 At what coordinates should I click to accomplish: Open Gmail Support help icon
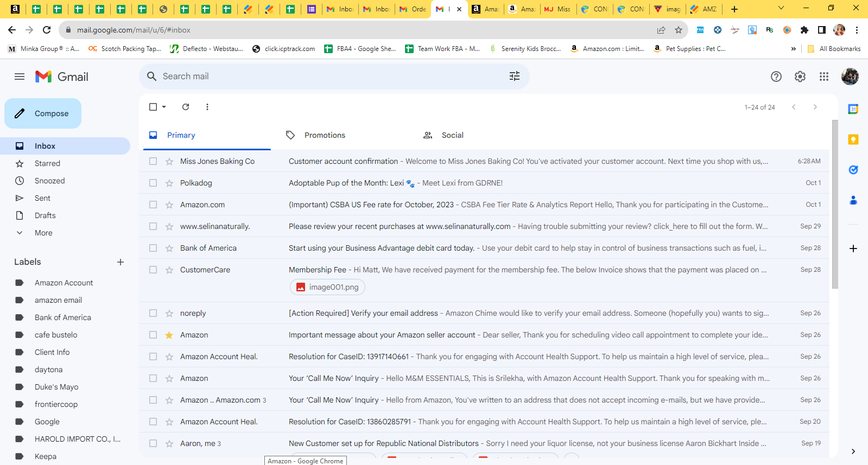click(776, 77)
